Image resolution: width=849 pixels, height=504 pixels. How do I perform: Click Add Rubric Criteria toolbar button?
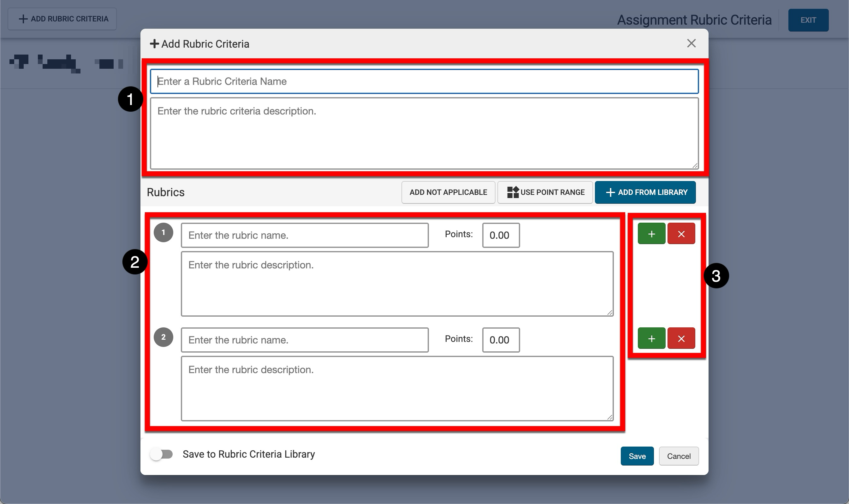62,19
